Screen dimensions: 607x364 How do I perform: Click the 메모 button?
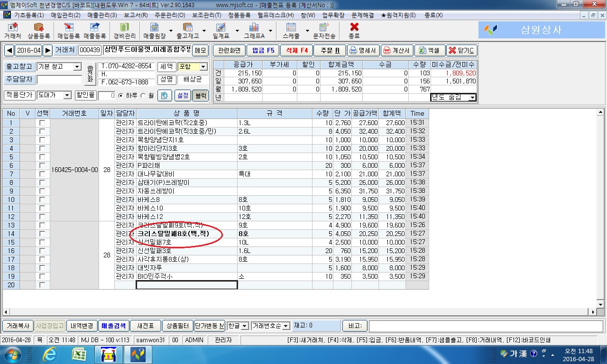pos(201,50)
